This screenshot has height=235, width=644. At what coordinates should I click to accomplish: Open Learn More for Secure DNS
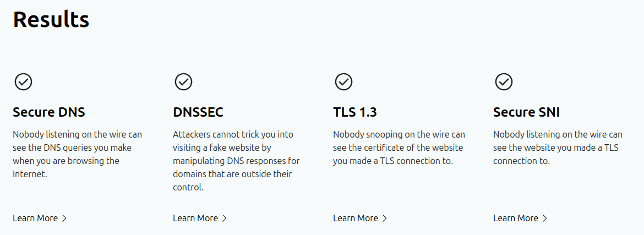pyautogui.click(x=35, y=218)
